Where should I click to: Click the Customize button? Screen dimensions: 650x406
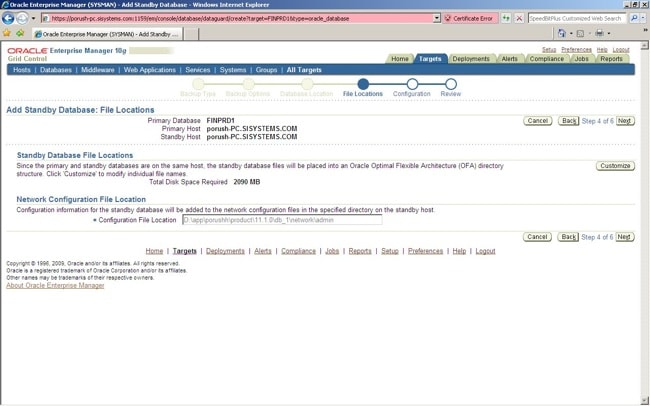pos(615,165)
